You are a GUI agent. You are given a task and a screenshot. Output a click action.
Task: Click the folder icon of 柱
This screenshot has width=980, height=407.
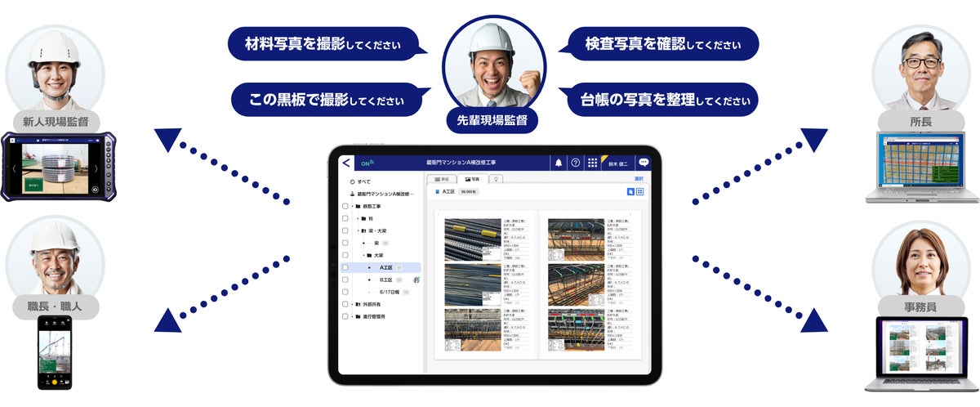coord(363,218)
